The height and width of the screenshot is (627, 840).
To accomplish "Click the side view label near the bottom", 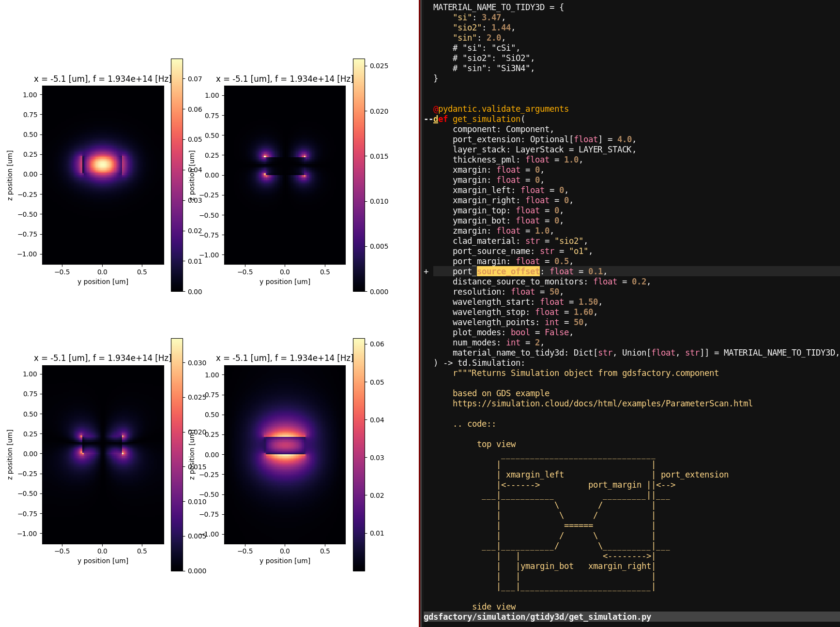I will (x=494, y=606).
